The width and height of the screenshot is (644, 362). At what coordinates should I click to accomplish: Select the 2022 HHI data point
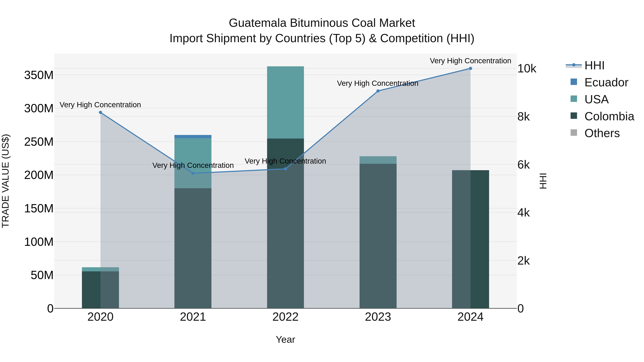click(286, 169)
